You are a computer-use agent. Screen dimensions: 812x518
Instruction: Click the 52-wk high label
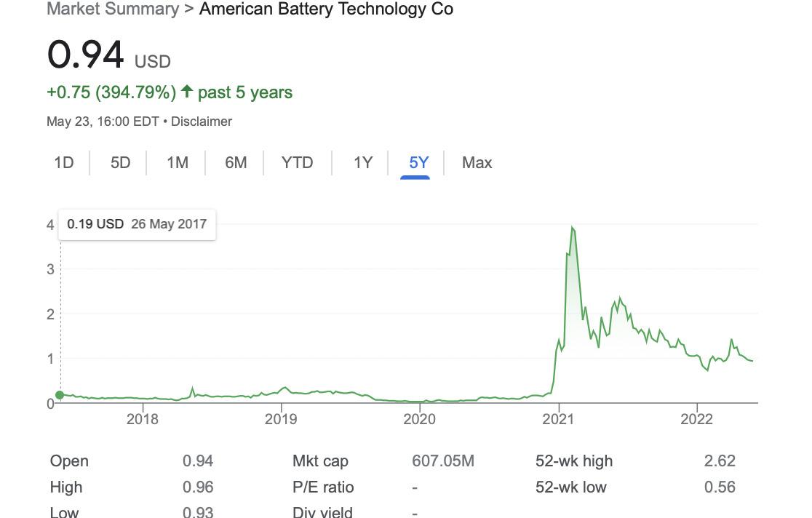click(x=574, y=461)
